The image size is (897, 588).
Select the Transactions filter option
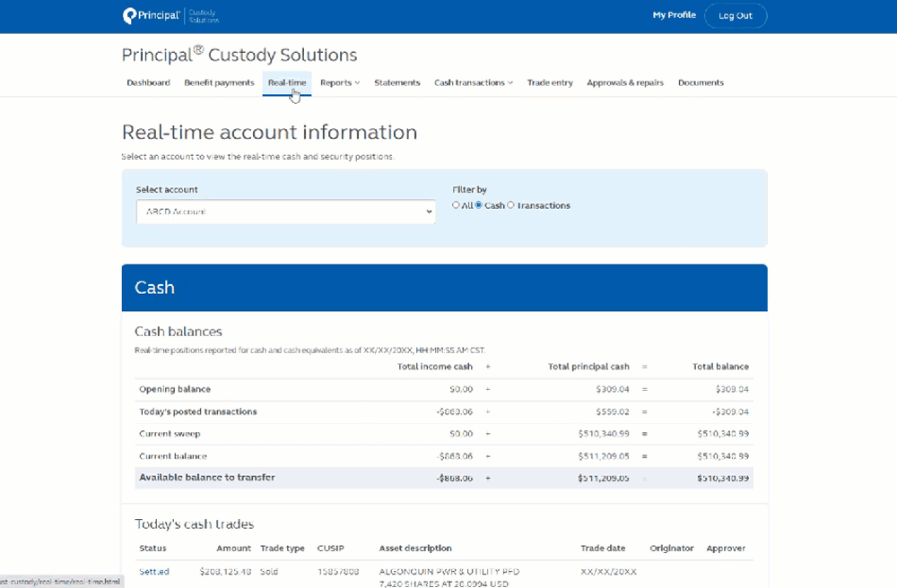point(511,205)
